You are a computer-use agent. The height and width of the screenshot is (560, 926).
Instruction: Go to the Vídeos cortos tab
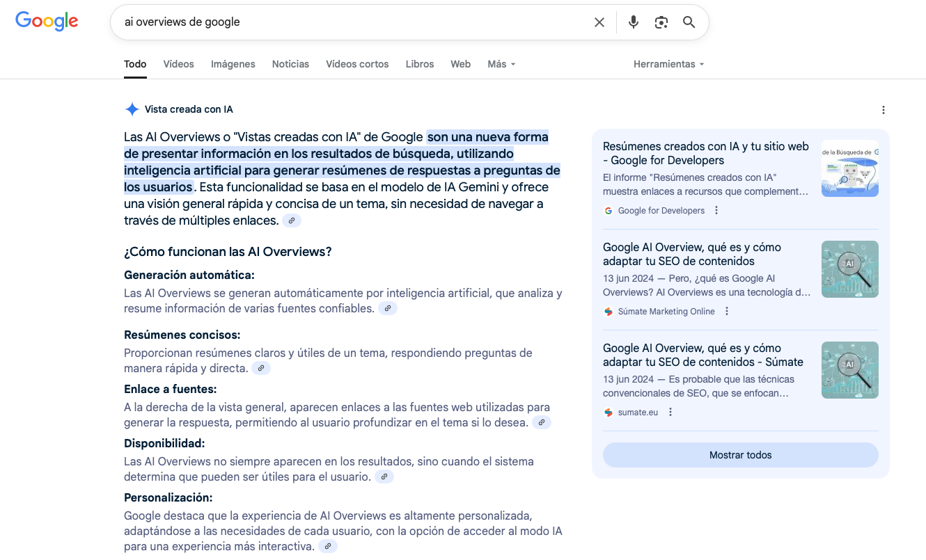(357, 64)
